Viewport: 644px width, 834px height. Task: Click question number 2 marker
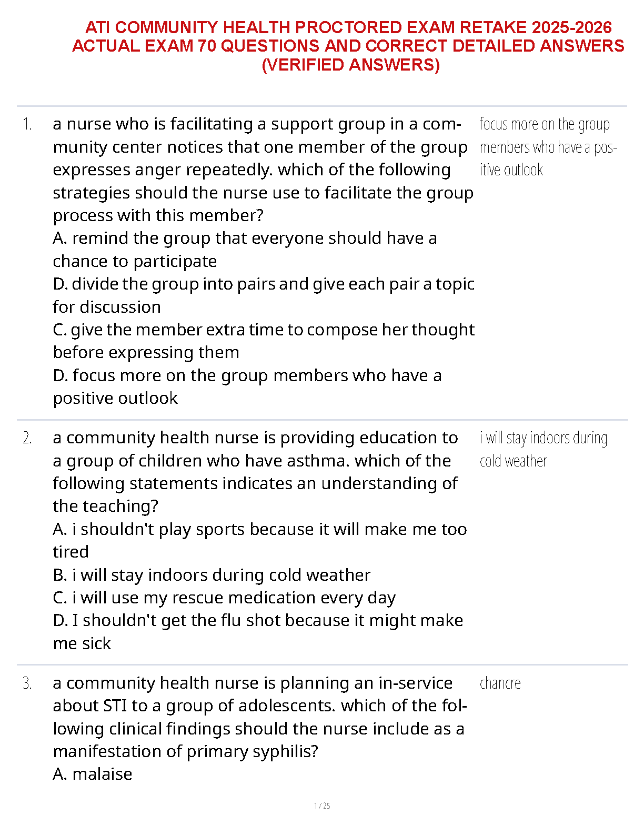(x=27, y=439)
